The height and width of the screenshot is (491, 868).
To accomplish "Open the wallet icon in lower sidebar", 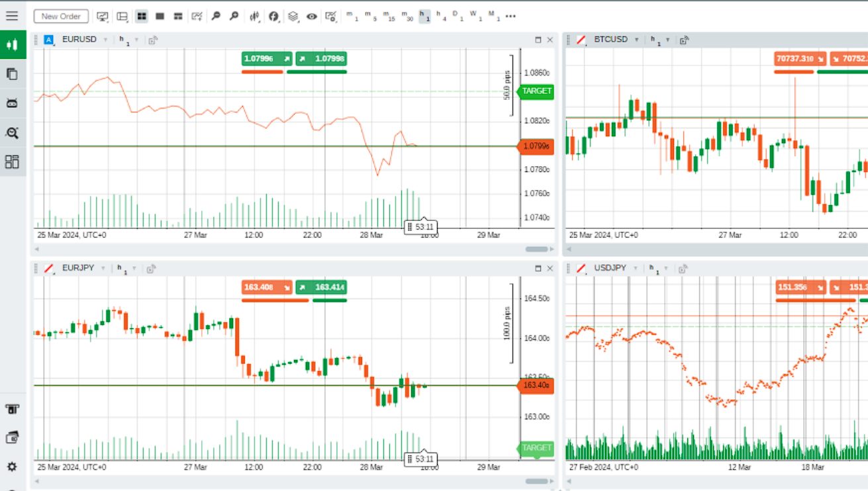I will (x=12, y=437).
